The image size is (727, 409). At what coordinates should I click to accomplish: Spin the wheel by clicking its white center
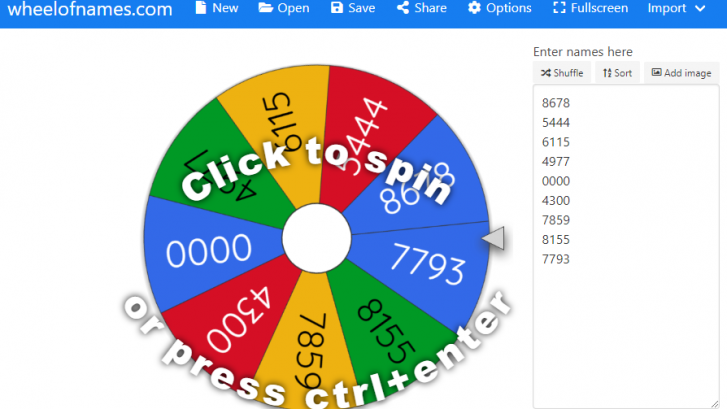(317, 238)
